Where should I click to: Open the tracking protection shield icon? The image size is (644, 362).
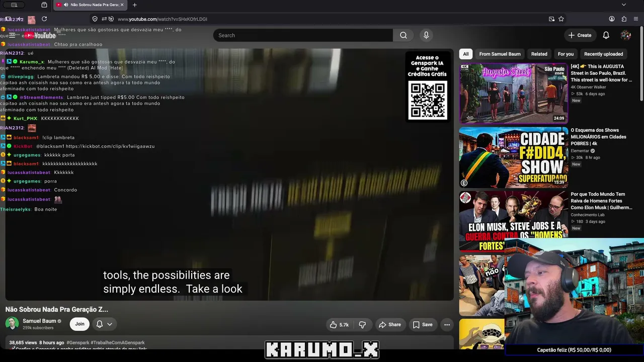pyautogui.click(x=95, y=19)
